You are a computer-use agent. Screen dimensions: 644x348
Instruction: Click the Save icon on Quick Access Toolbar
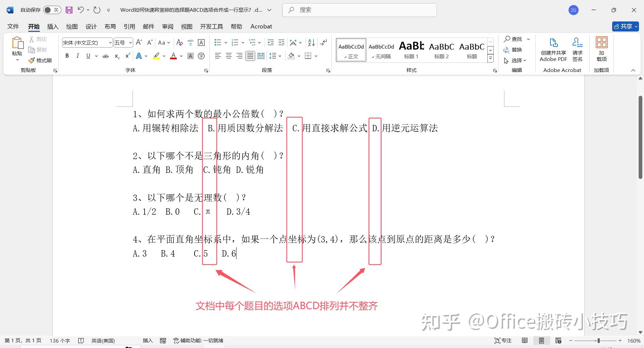tap(69, 10)
